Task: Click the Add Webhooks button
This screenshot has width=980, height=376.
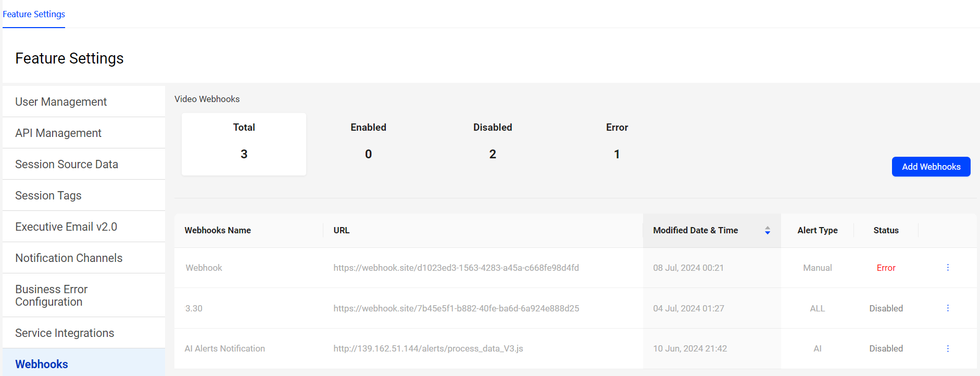Action: click(x=931, y=167)
